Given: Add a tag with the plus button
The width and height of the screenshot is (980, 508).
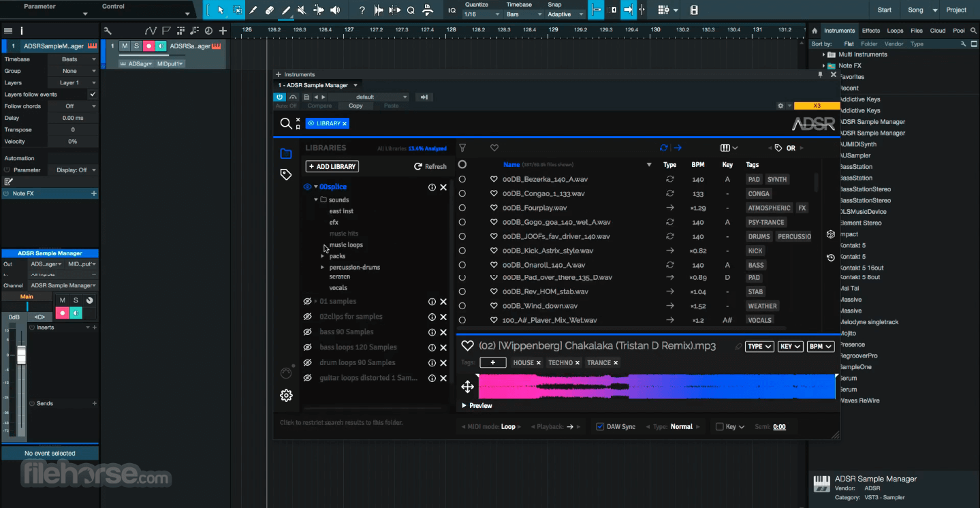Looking at the screenshot, I should tap(493, 363).
